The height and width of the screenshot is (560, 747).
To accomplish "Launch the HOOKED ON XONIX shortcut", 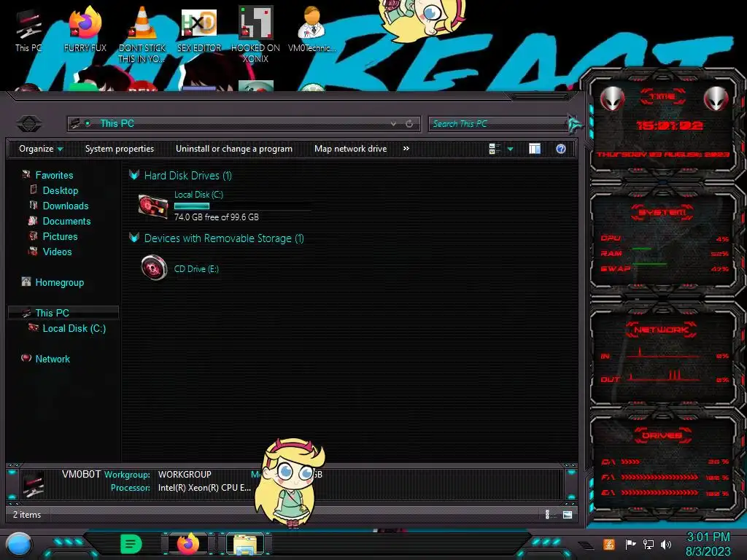I will (x=255, y=34).
